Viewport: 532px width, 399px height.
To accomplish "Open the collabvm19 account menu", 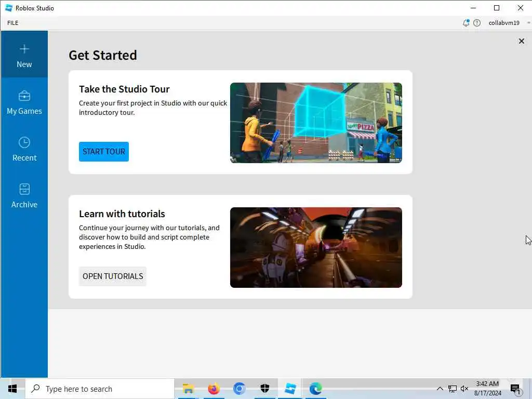I will (504, 23).
